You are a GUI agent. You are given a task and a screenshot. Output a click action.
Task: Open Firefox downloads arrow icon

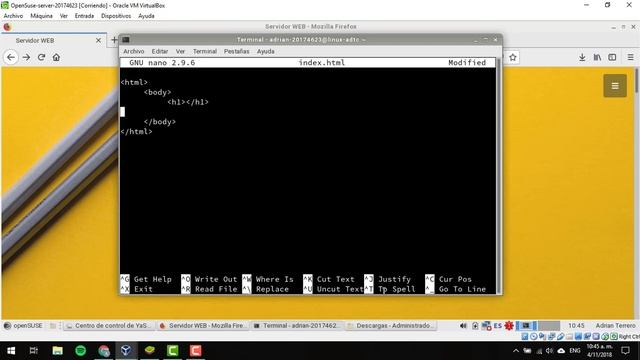[x=582, y=58]
